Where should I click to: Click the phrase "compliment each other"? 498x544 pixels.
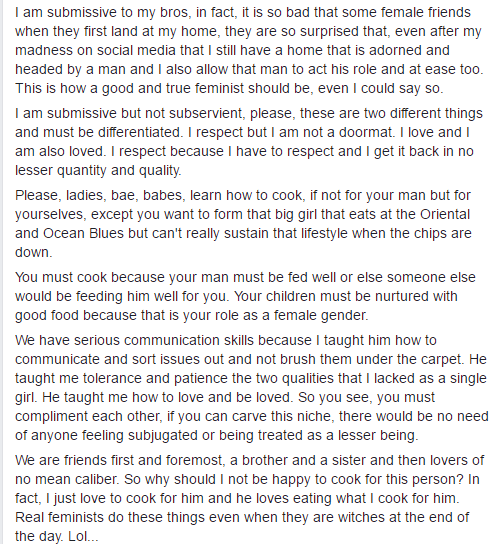pos(88,416)
